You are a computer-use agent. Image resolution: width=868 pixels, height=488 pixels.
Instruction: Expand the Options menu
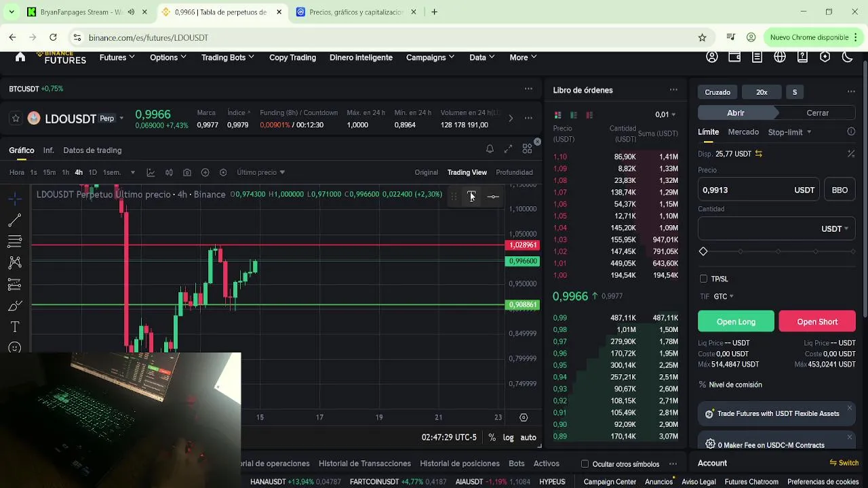(168, 58)
